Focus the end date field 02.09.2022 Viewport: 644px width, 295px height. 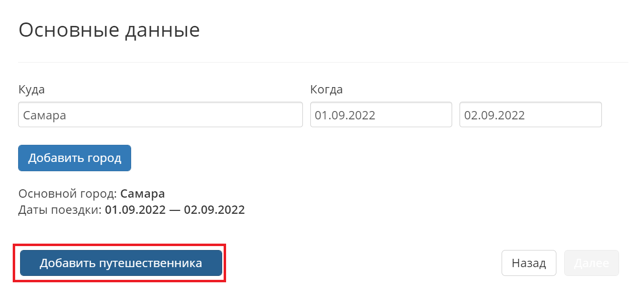tap(530, 115)
